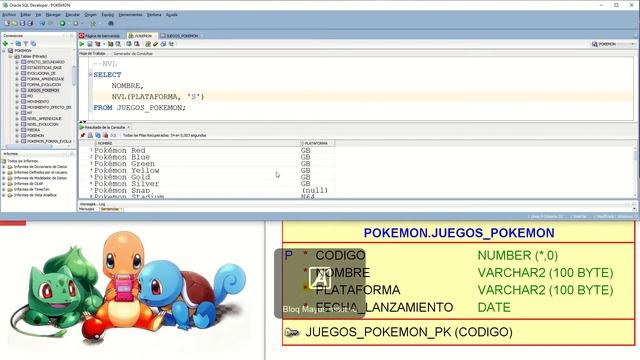
Task: Select the Sentencias log tab
Action: click(x=109, y=209)
